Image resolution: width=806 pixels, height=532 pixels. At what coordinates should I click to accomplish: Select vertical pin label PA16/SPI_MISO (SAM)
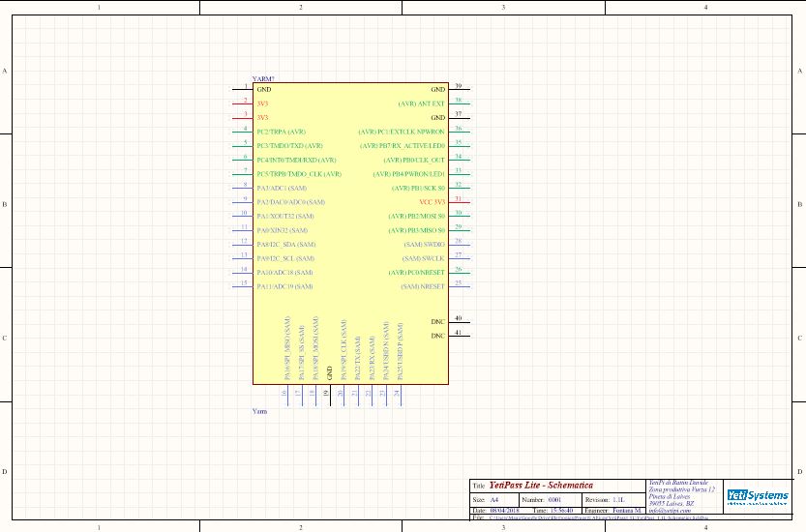[287, 348]
